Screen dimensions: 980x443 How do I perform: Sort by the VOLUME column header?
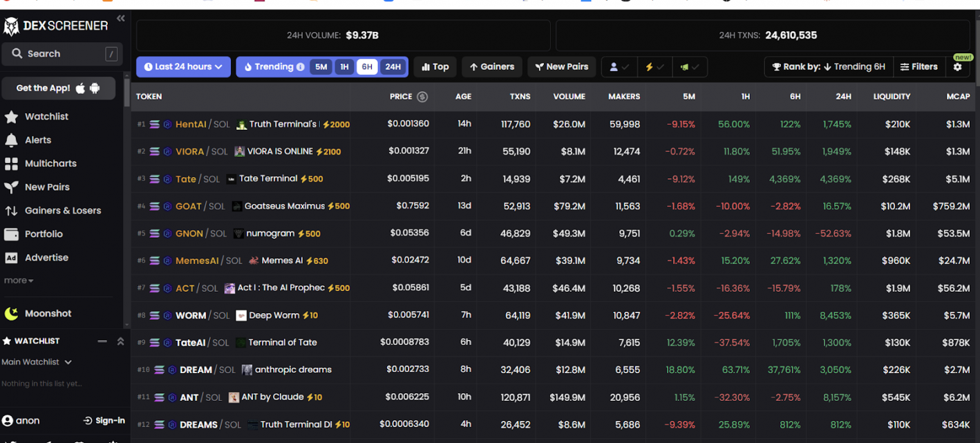tap(569, 97)
